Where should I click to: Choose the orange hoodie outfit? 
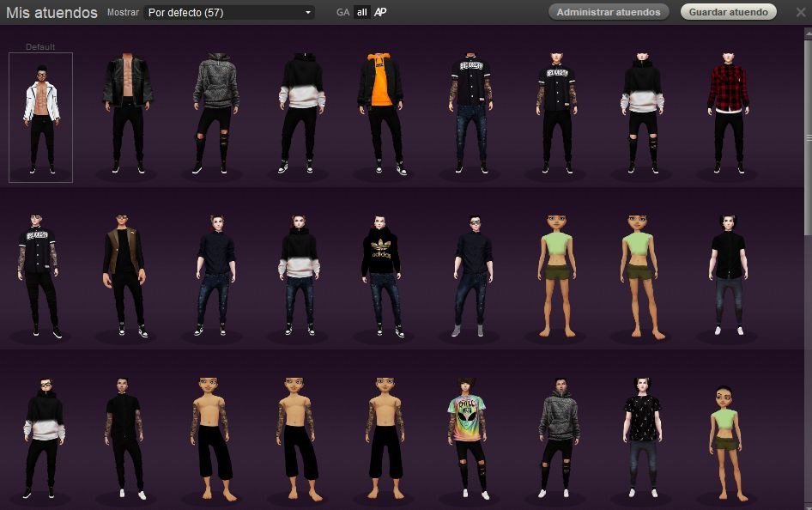[x=382, y=112]
